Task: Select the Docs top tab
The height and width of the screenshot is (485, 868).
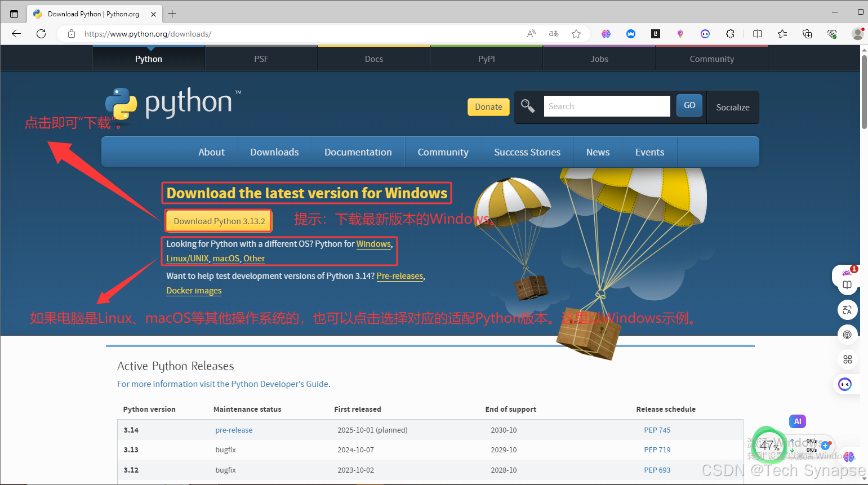Action: tap(374, 59)
